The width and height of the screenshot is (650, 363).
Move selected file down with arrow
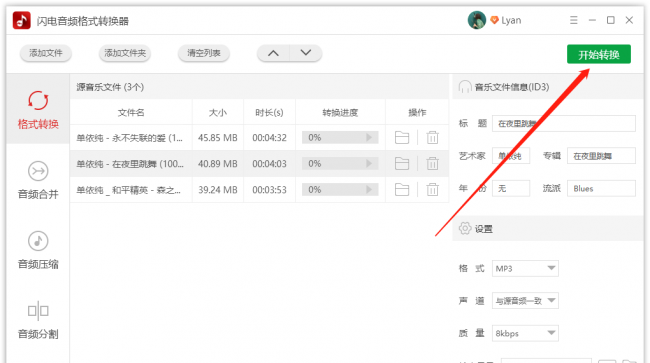pyautogui.click(x=306, y=53)
